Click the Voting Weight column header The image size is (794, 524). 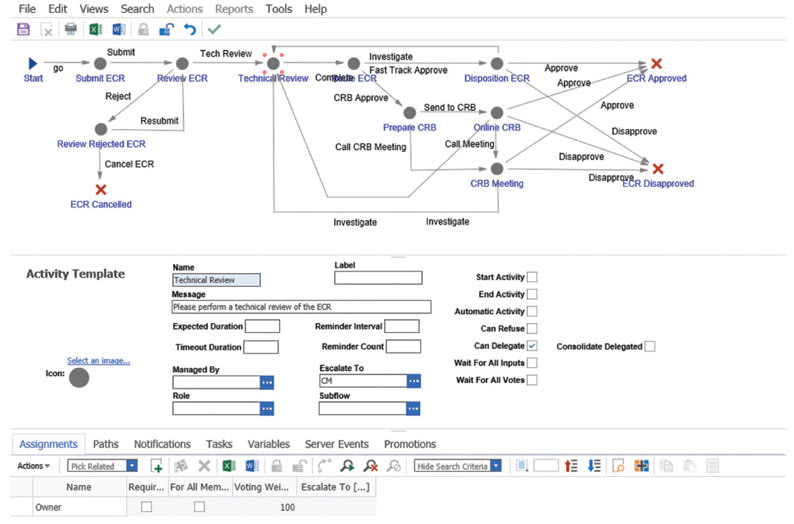point(262,487)
